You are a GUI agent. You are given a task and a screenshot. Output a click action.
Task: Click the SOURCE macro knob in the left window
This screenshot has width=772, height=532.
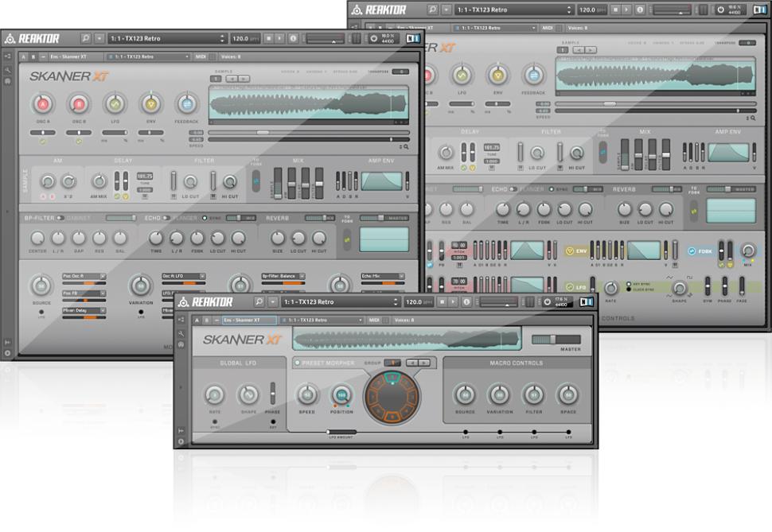pos(41,286)
